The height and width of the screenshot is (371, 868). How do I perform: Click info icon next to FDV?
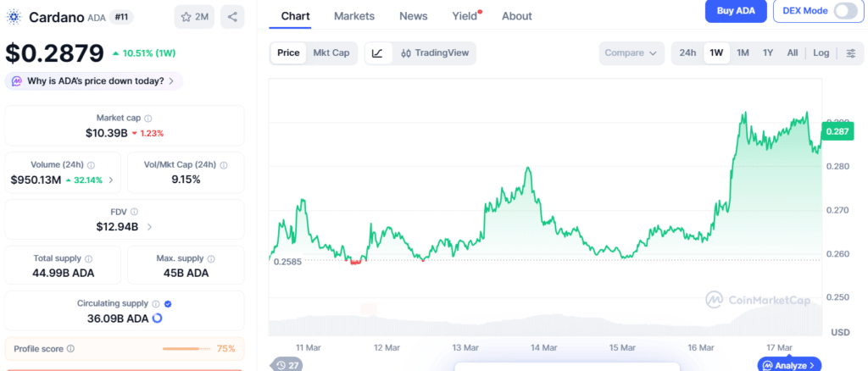135,212
